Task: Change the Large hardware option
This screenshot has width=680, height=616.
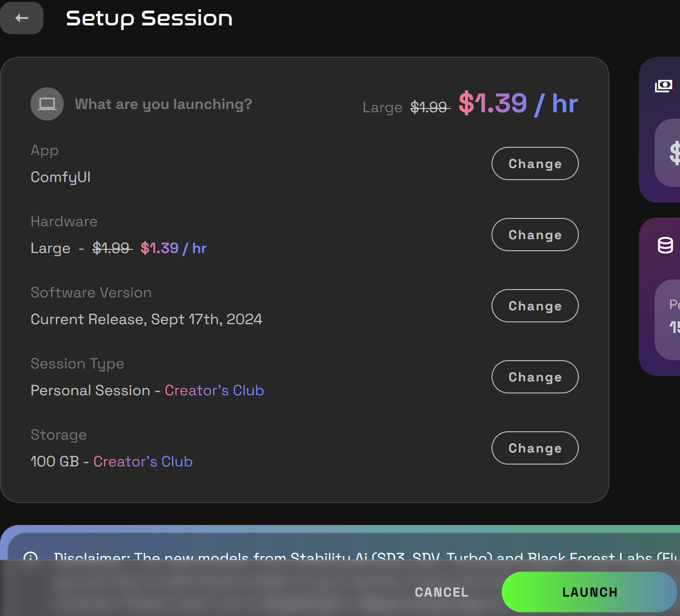Action: pos(534,235)
